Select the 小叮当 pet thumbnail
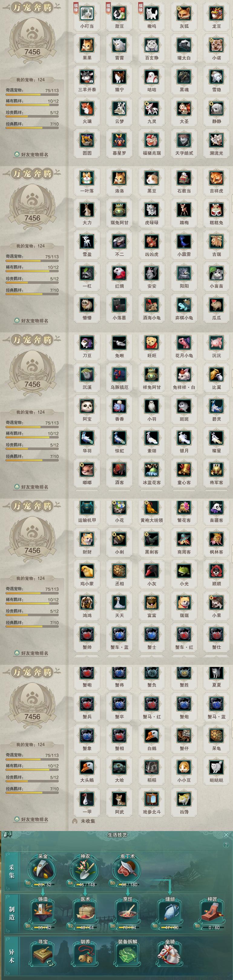Image resolution: width=233 pixels, height=980 pixels. pos(87,14)
